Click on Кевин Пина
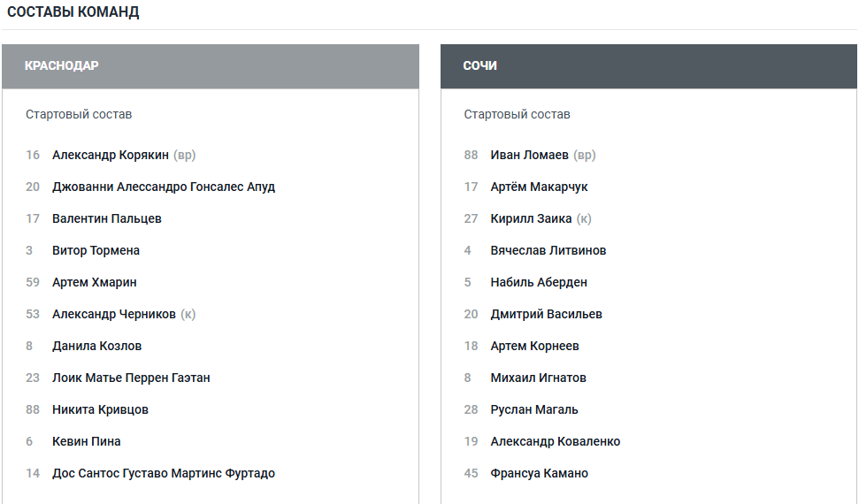The image size is (859, 504). [x=86, y=442]
